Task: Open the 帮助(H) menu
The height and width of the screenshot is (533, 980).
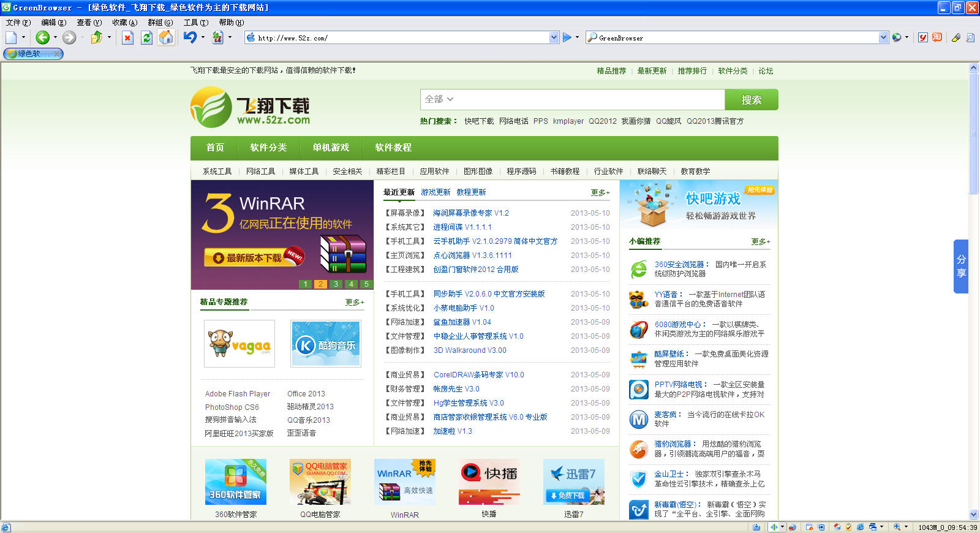Action: 232,22
